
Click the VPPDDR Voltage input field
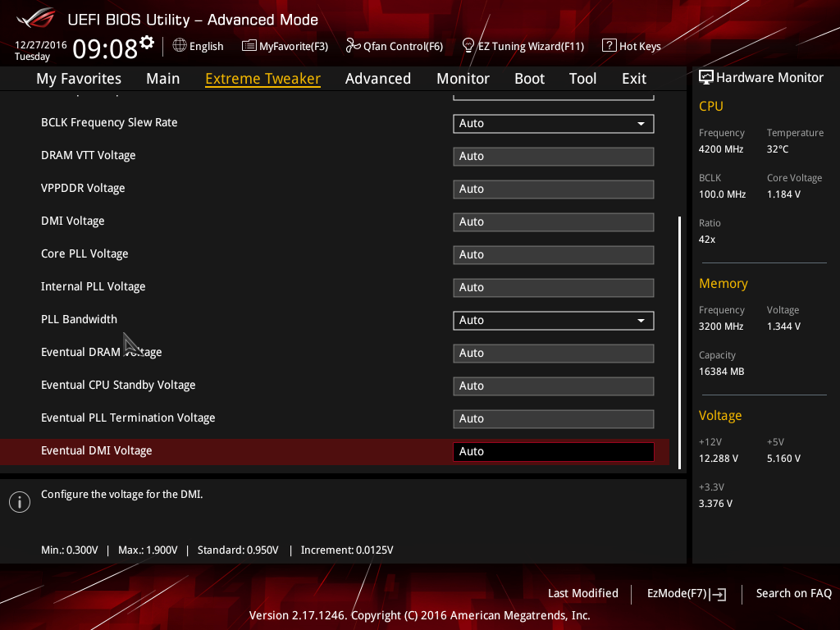(554, 189)
